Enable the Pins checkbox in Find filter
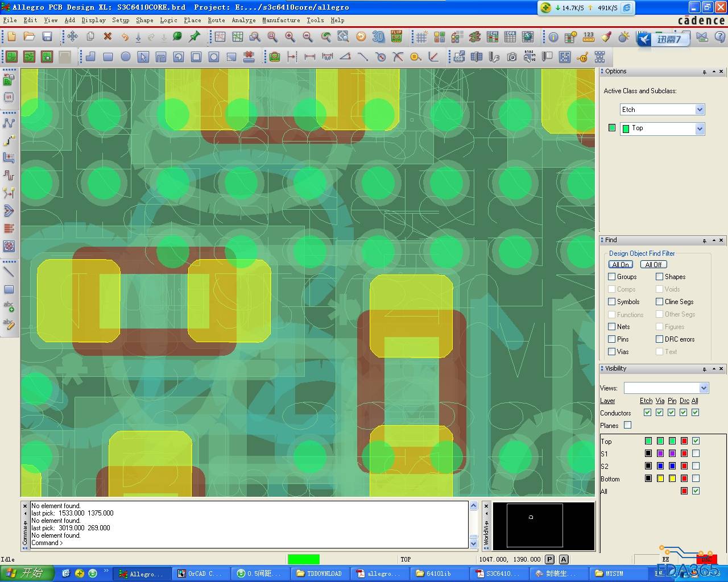The image size is (728, 582). coord(612,339)
